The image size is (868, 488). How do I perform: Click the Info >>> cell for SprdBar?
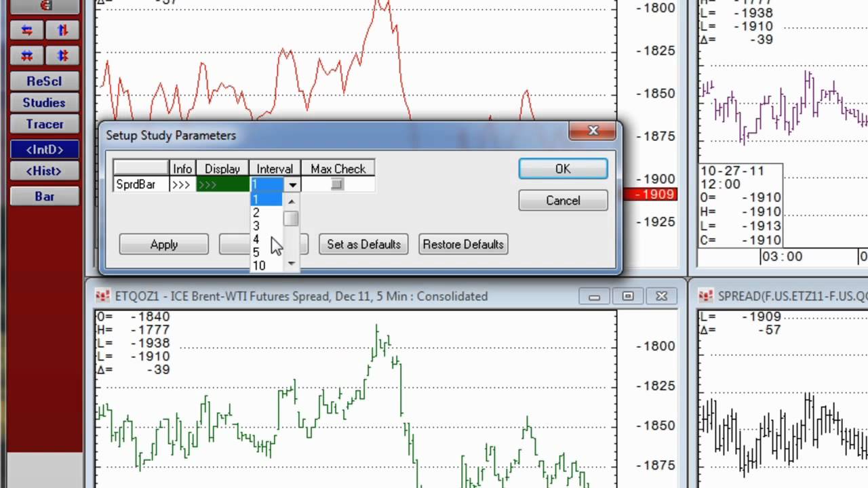pos(182,184)
